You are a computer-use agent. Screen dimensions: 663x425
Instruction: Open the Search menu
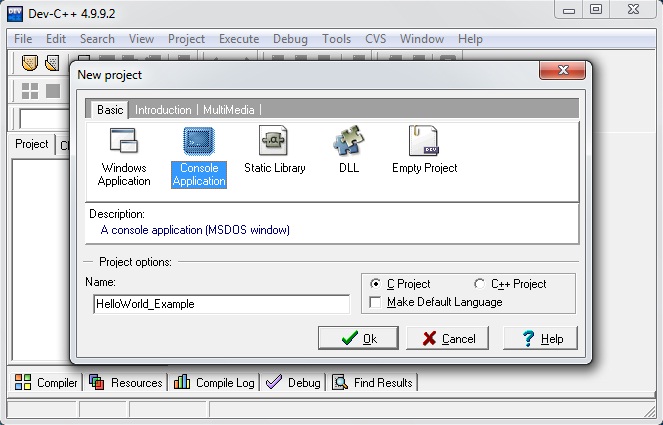[97, 39]
